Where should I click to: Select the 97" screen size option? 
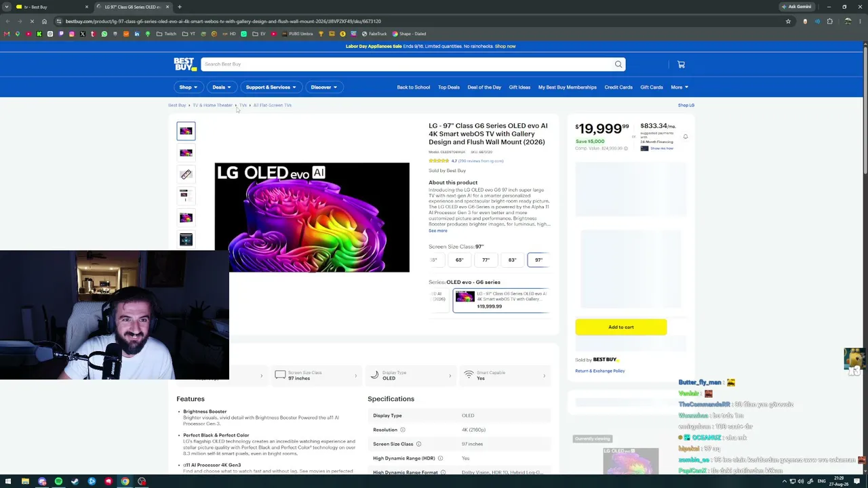(538, 260)
